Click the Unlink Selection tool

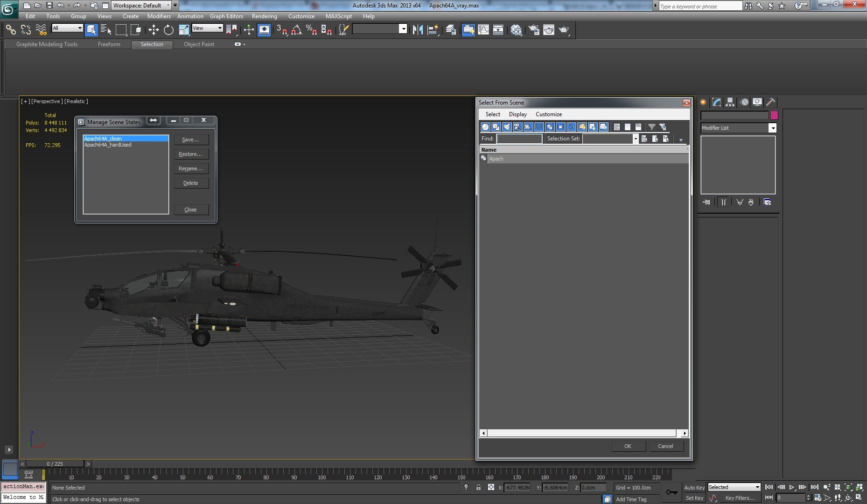[x=26, y=30]
